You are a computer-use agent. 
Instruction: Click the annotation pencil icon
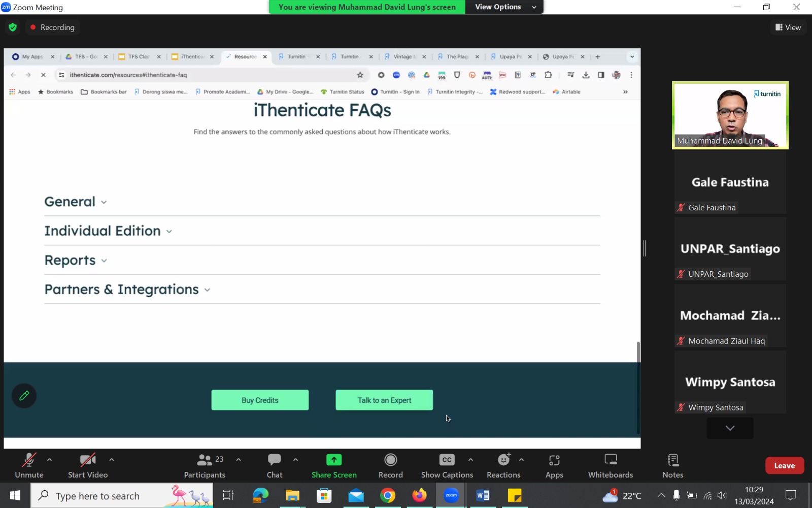(24, 396)
